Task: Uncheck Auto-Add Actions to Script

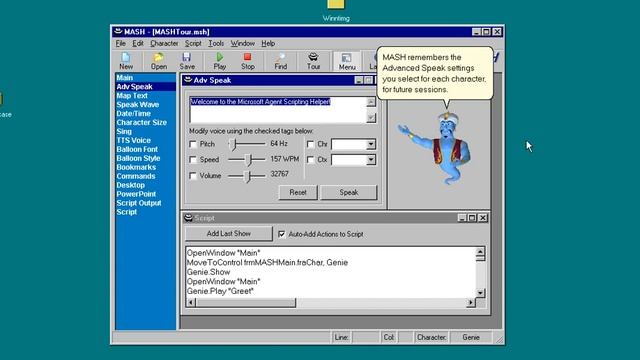Action: pos(282,234)
